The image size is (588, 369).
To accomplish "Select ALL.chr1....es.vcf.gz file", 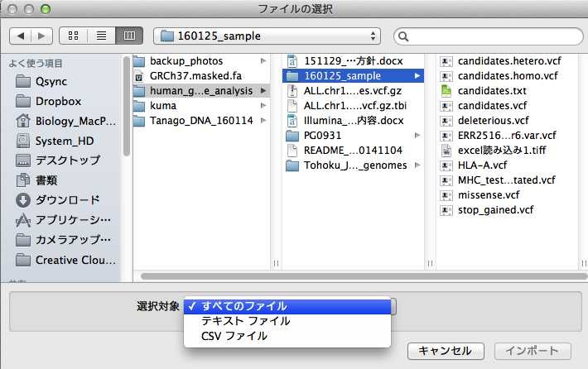I will click(x=353, y=91).
